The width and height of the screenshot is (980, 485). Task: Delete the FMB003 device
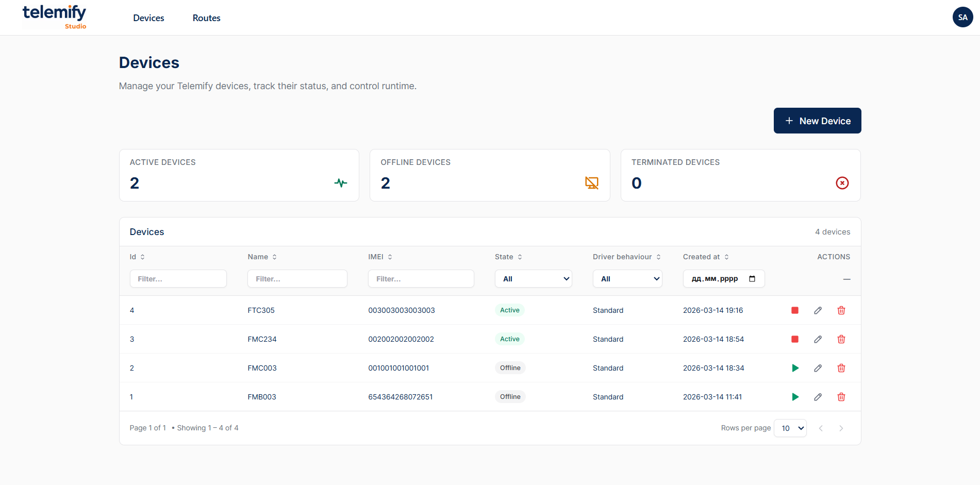point(841,397)
